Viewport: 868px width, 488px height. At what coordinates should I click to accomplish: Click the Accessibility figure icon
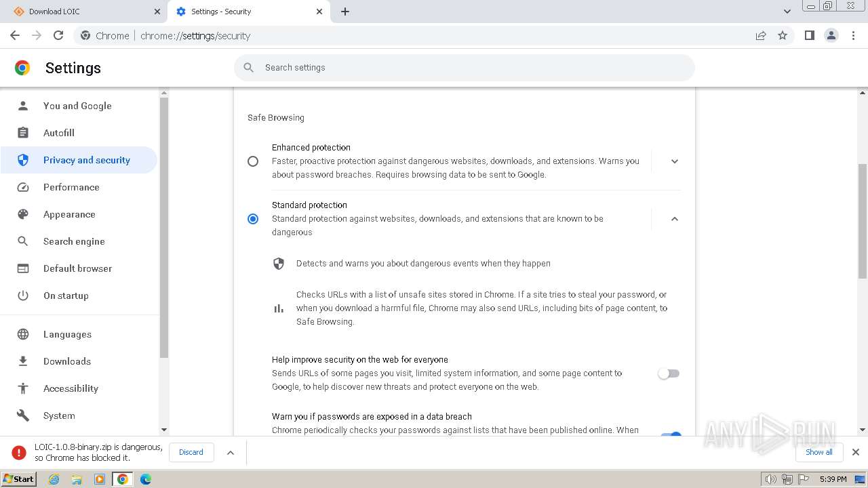pyautogui.click(x=23, y=388)
